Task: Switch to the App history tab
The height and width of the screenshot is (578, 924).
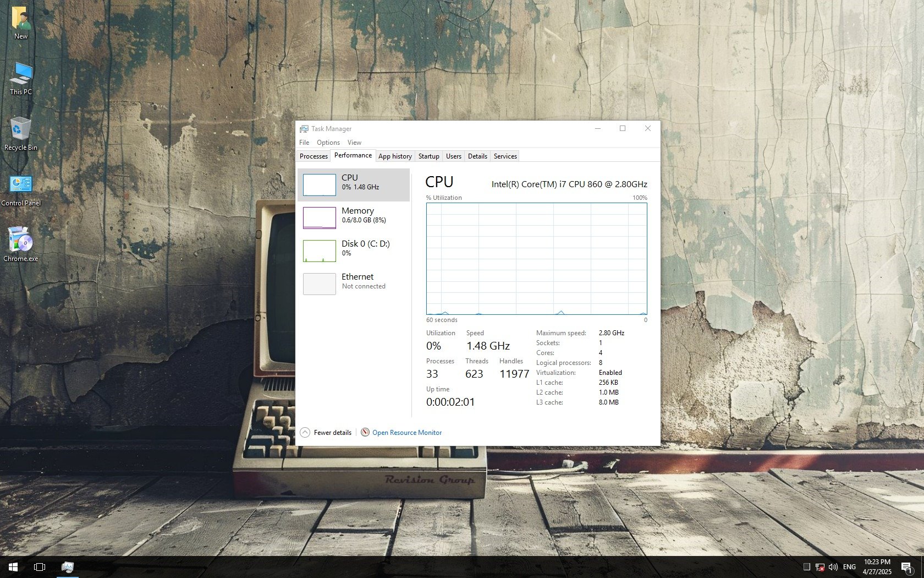Action: [395, 156]
